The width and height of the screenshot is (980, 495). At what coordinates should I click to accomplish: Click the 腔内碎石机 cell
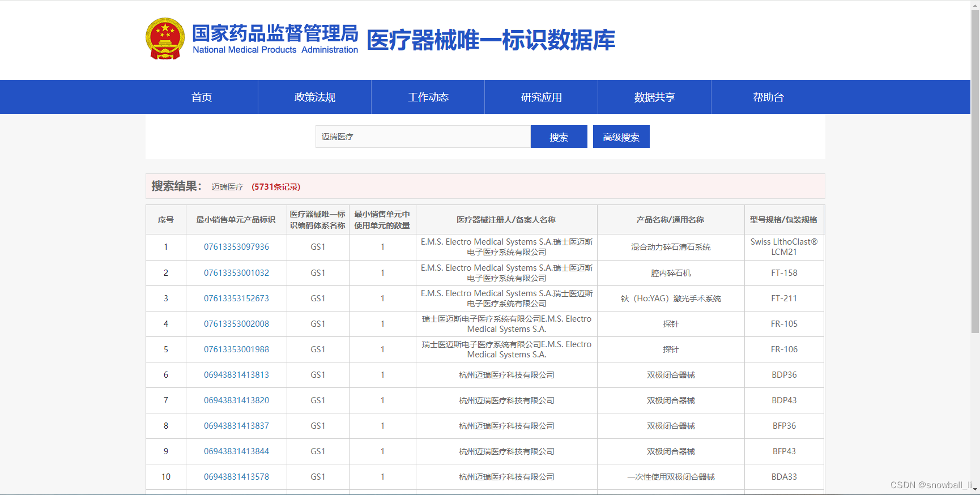tap(671, 273)
